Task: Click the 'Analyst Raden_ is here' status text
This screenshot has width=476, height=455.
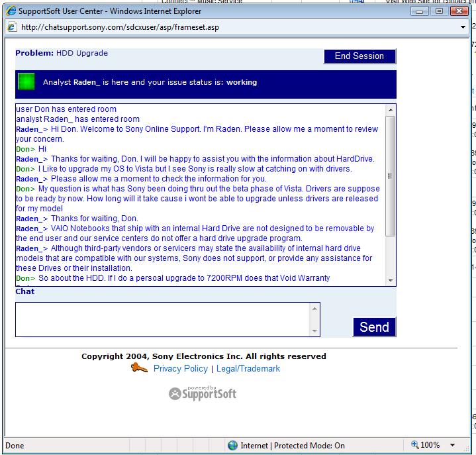Action: [150, 82]
